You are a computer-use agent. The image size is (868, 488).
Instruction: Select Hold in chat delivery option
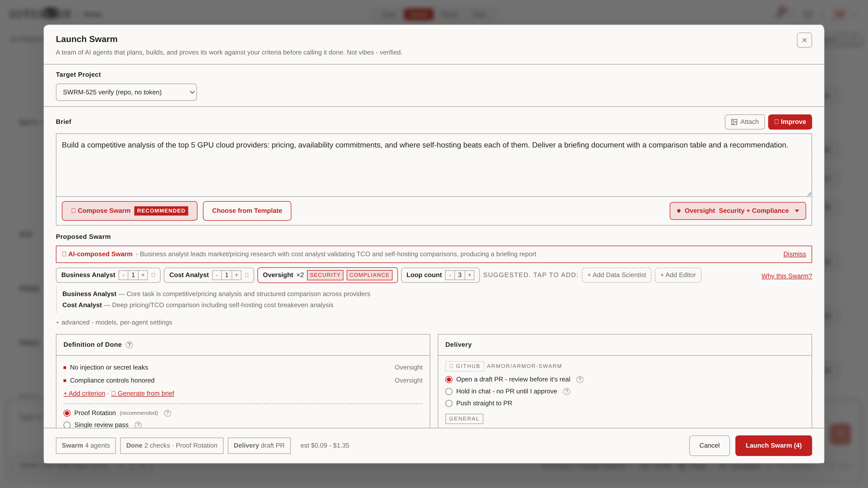pyautogui.click(x=449, y=391)
